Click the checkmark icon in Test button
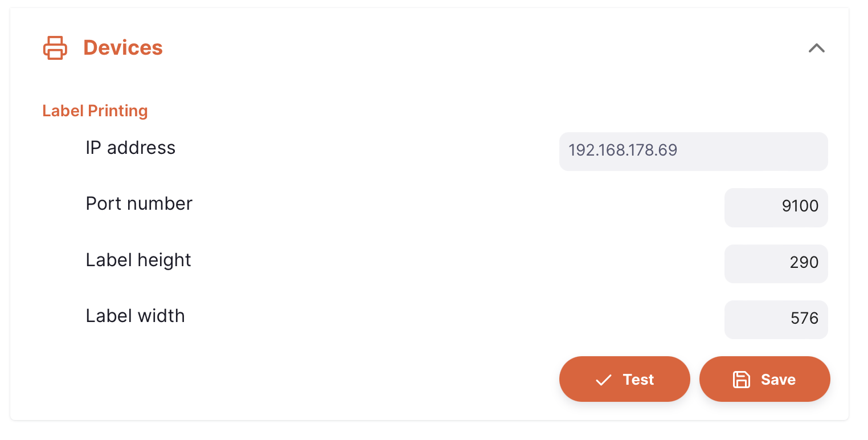868x440 pixels. click(603, 380)
